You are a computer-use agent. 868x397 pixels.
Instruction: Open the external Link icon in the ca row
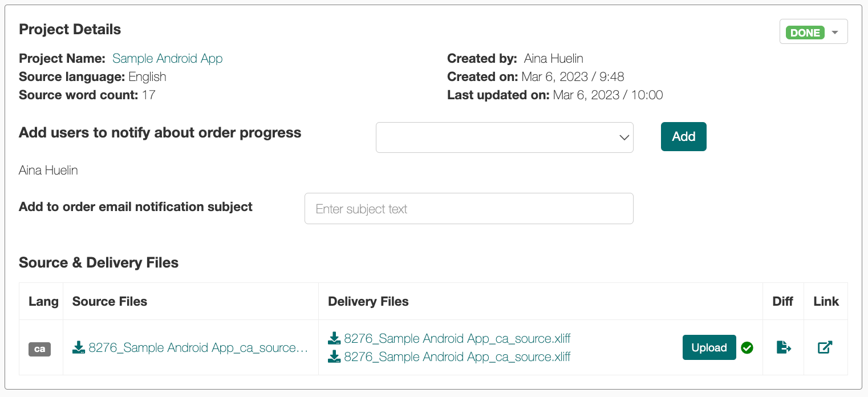click(x=825, y=347)
